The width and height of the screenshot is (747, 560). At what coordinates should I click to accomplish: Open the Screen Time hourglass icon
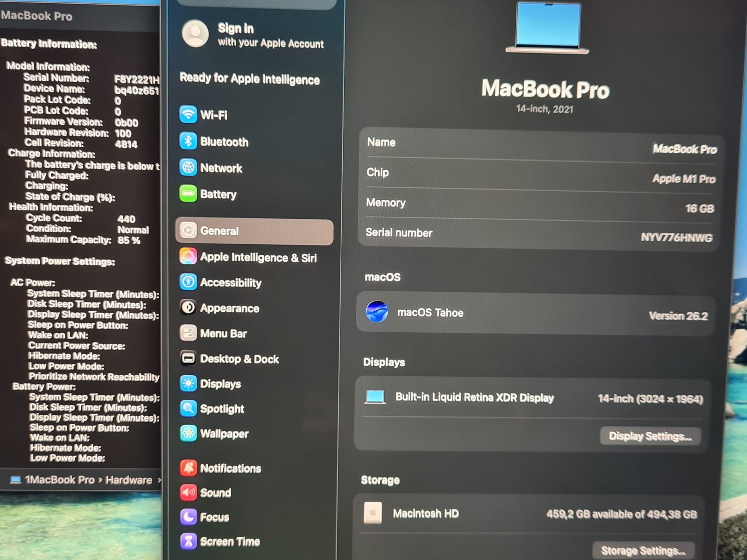188,541
